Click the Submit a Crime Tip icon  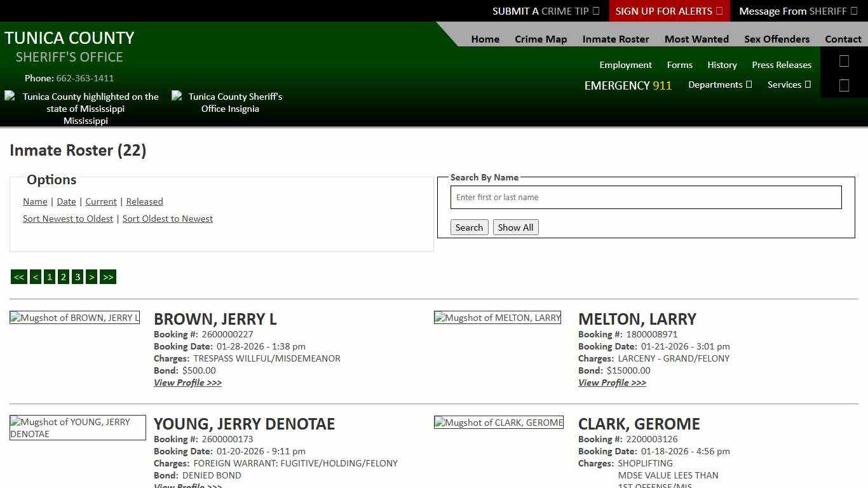click(x=595, y=11)
